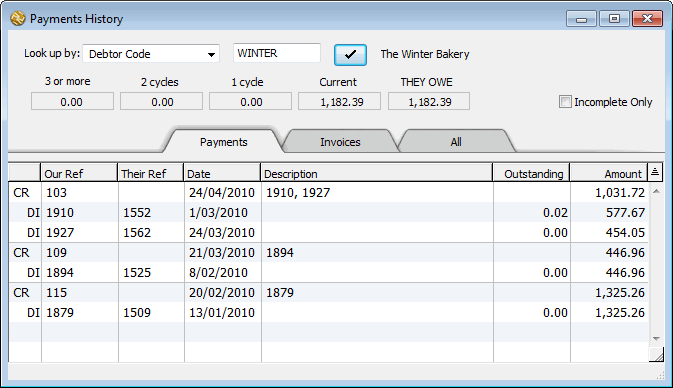Click the column chooser icon beside Amount
Image resolution: width=673 pixels, height=388 pixels.
655,172
